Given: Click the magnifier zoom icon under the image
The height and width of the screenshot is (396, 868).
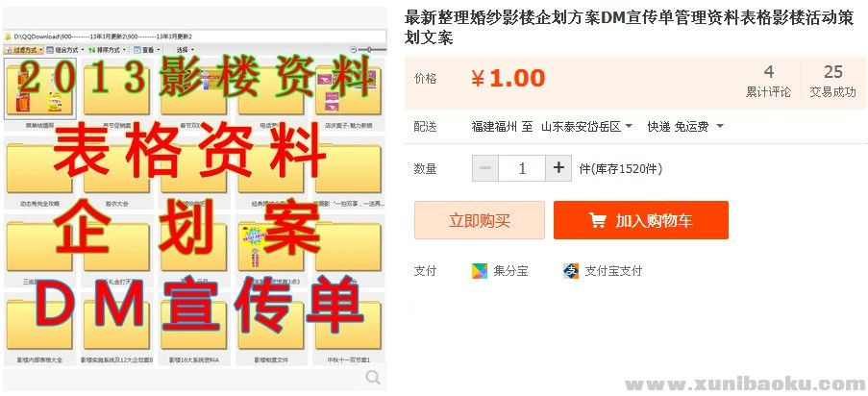Looking at the screenshot, I should (373, 378).
